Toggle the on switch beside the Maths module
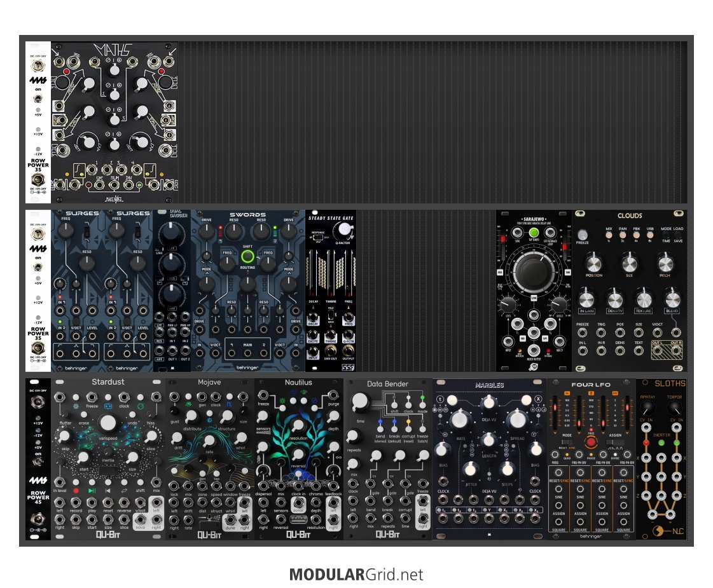This screenshot has width=713, height=588. [x=38, y=99]
